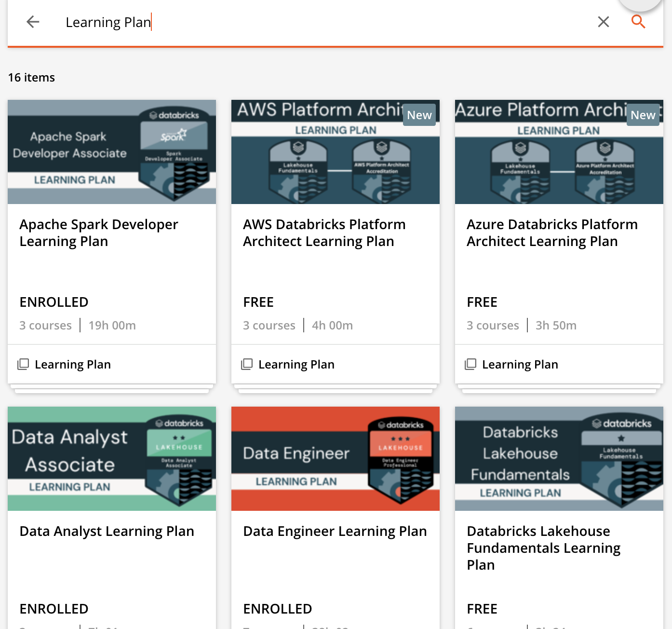The image size is (672, 629).
Task: Open the Apache Spark Developer Associate thumbnail
Action: click(112, 152)
